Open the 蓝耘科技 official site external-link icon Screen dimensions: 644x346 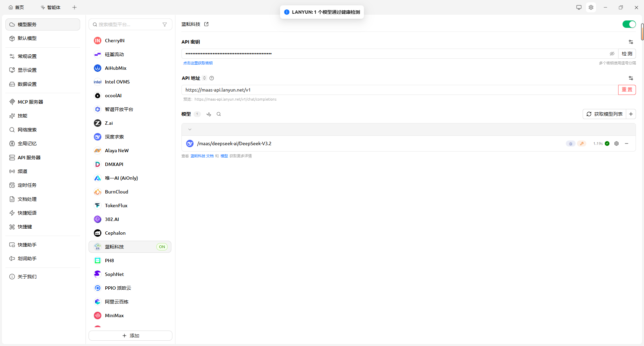206,24
